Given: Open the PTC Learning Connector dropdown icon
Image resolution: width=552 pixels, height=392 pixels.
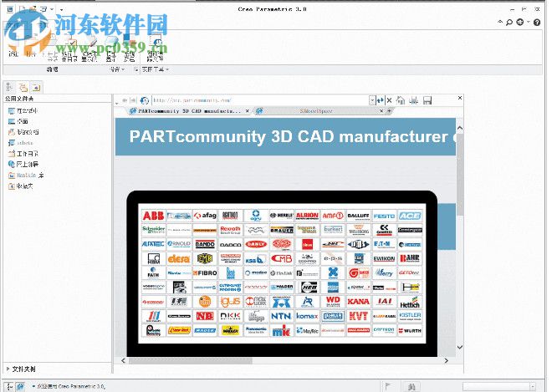Looking at the screenshot, I should click(x=522, y=23).
